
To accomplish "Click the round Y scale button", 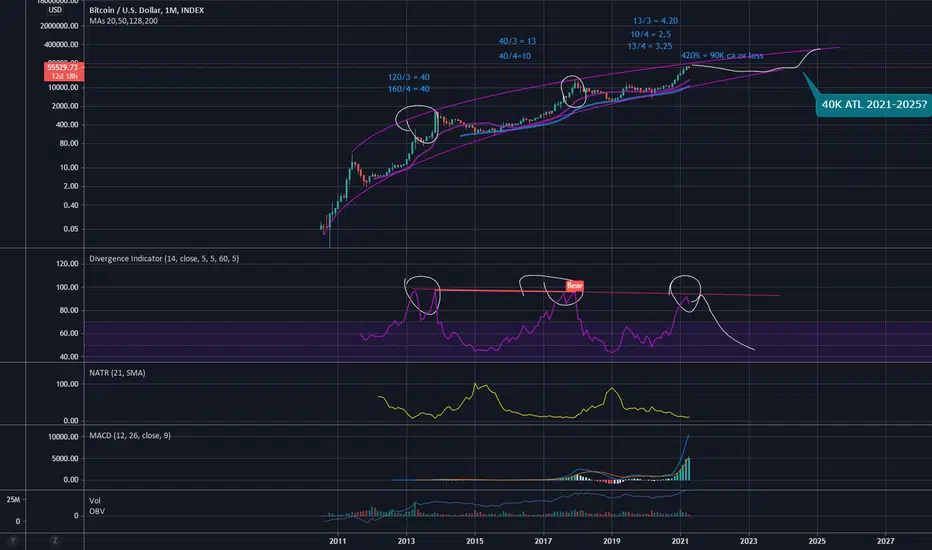I will 13,540.
